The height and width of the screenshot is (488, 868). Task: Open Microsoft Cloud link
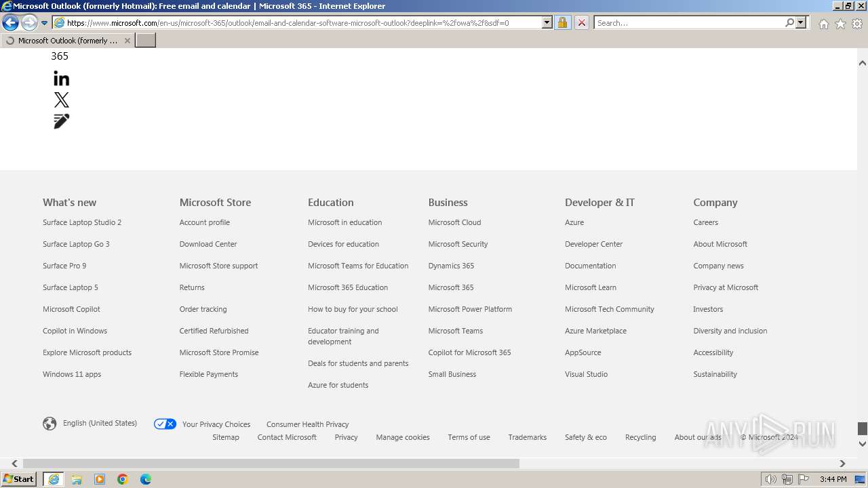coord(455,222)
